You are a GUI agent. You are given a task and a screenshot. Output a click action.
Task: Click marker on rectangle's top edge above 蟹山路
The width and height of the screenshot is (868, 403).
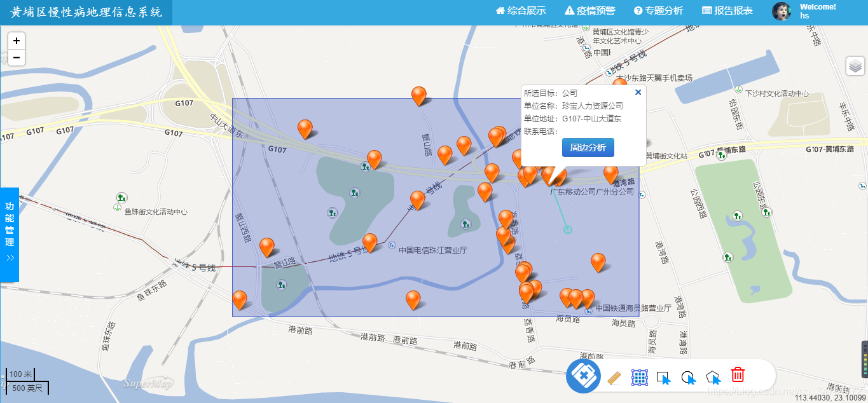pyautogui.click(x=418, y=96)
